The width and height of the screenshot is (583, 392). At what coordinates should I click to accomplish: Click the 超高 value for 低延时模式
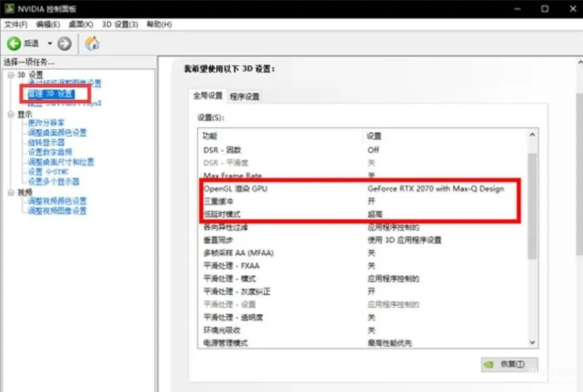(375, 215)
